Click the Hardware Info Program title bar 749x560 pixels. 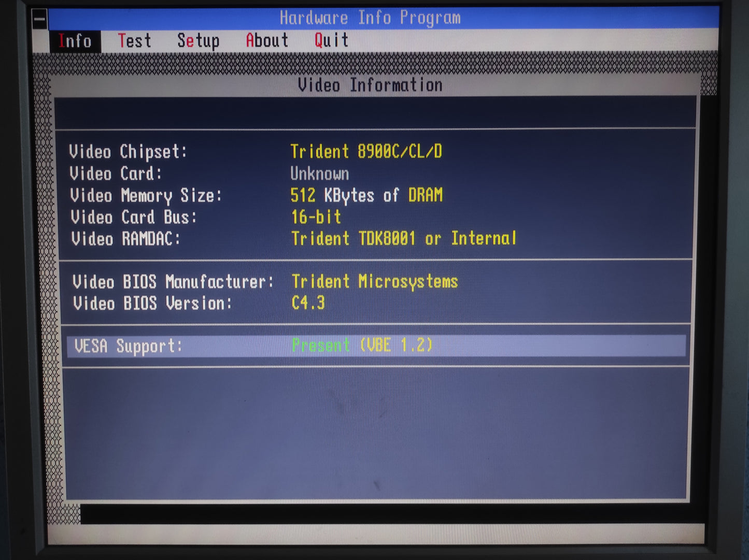tap(370, 18)
